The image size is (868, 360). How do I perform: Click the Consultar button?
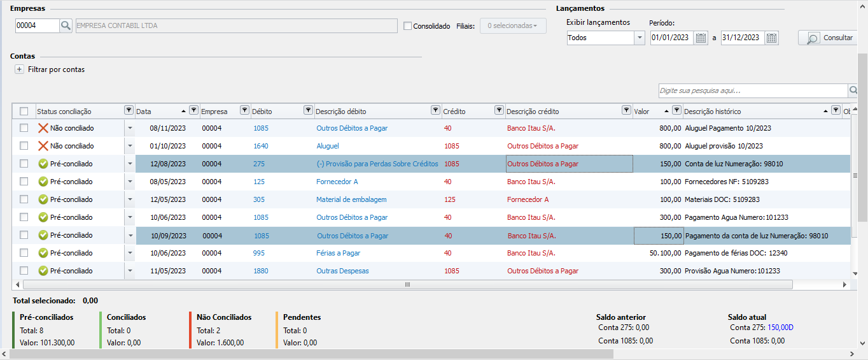[x=830, y=38]
